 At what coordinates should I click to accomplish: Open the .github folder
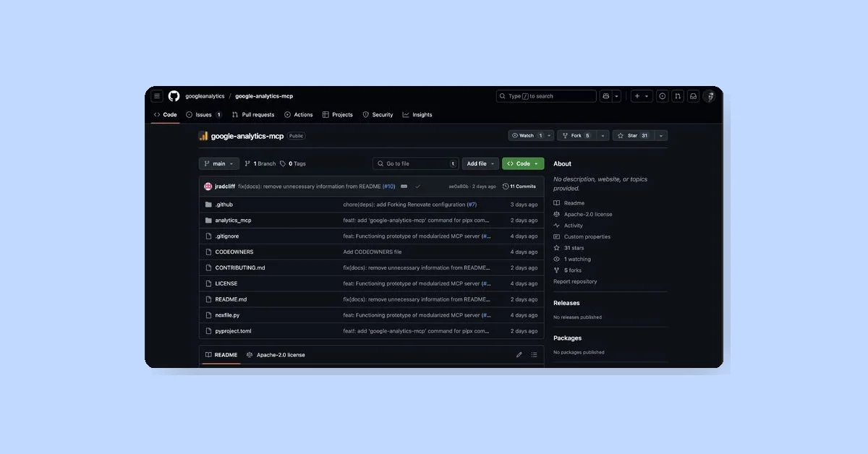[x=224, y=205]
